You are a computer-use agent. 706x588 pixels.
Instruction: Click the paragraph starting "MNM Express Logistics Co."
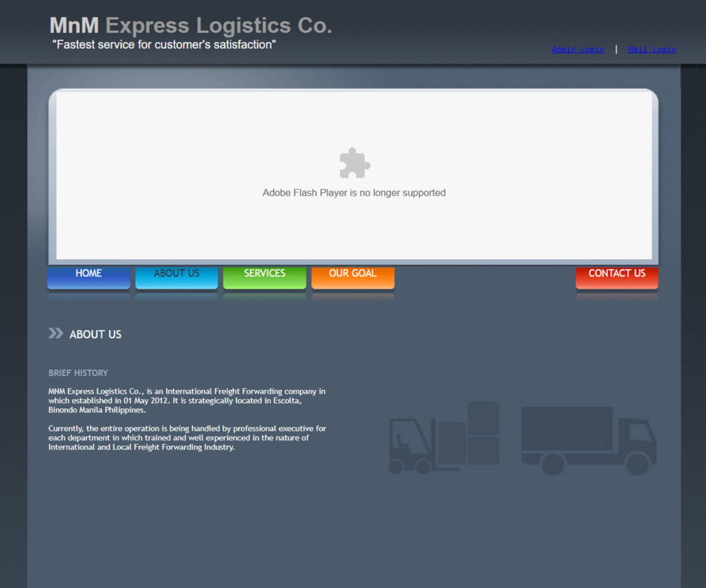point(187,401)
